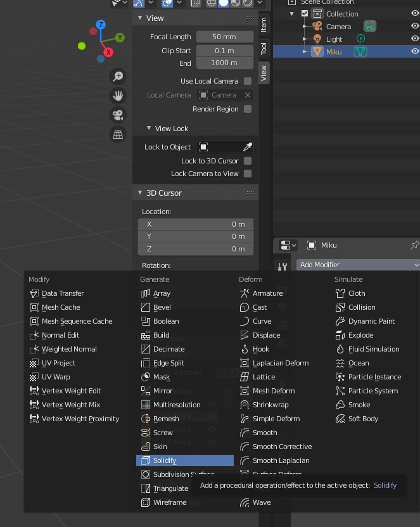Viewport: 420px width, 527px height.
Task: Hide the Collection with eye icon
Action: pos(415,13)
